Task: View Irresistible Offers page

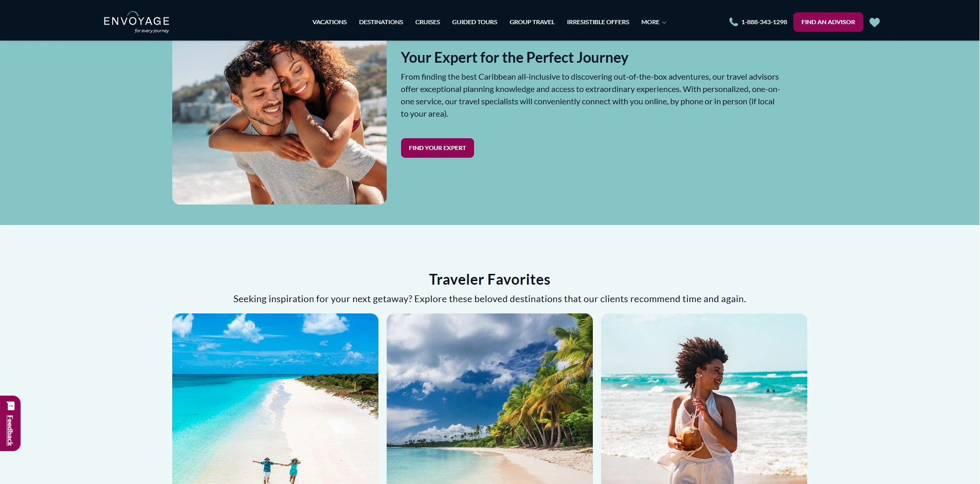Action: click(x=598, y=22)
